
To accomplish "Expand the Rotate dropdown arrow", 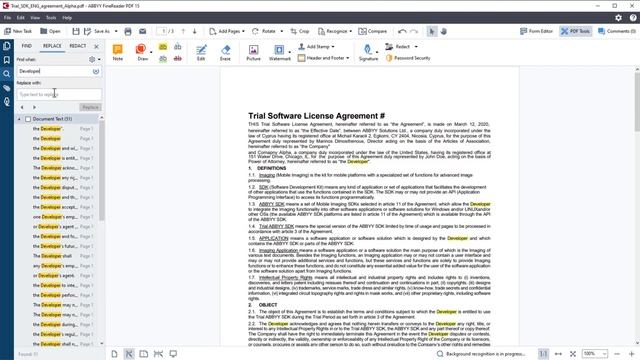I will pos(281,31).
